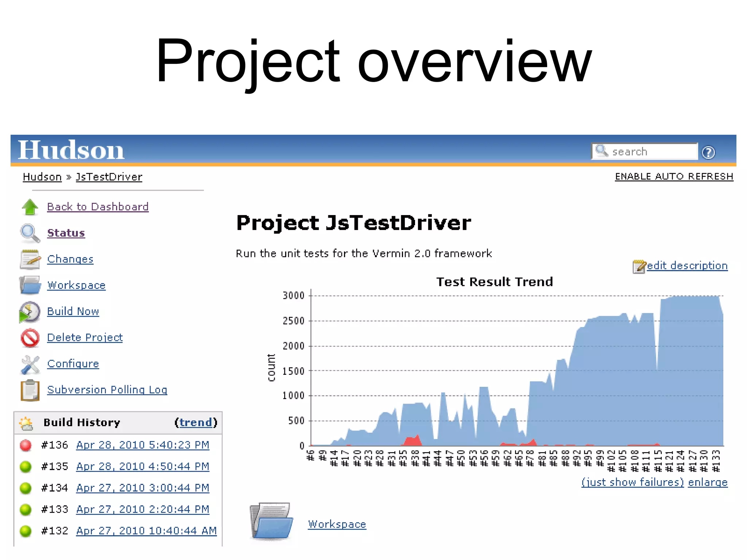Viewport: 747px width, 560px height.
Task: Enlarge the Test Result Trend chart
Action: pos(708,482)
